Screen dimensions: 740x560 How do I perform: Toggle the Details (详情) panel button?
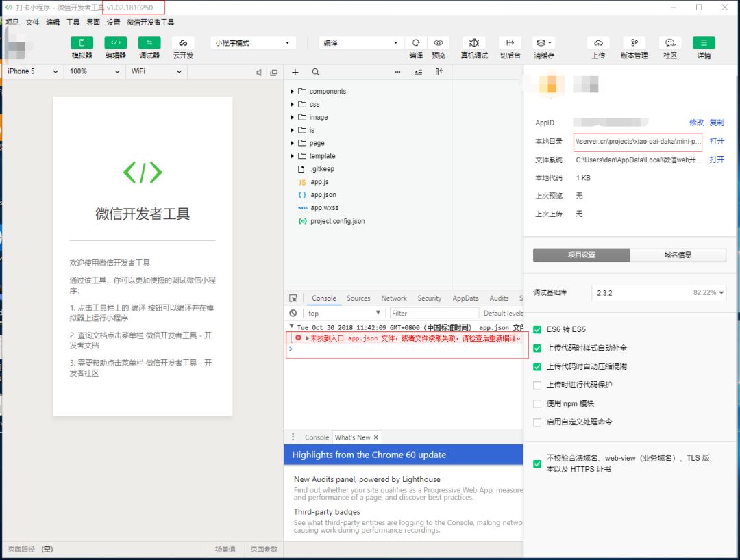[x=704, y=43]
